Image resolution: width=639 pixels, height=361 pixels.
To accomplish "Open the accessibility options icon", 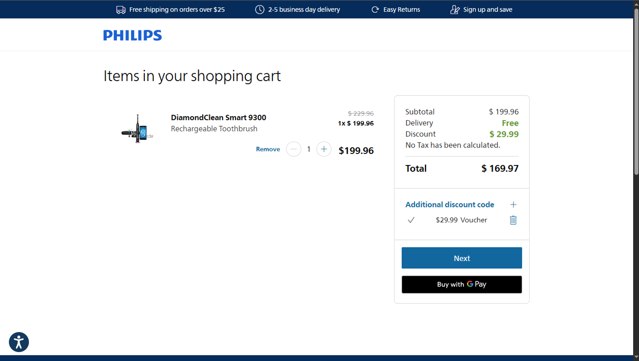I will 19,342.
